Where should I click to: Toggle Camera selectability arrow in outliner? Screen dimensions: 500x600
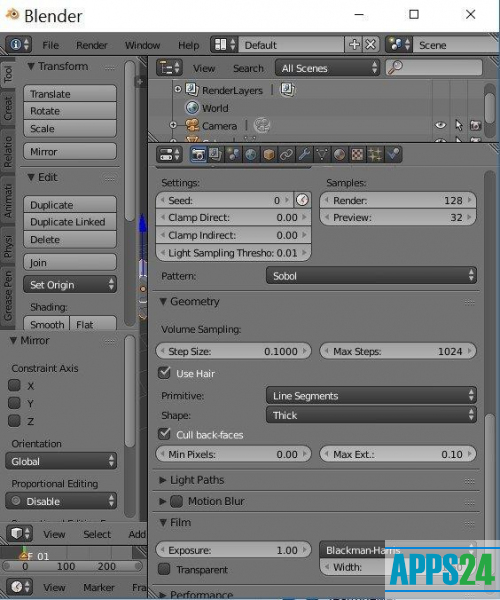coord(459,125)
